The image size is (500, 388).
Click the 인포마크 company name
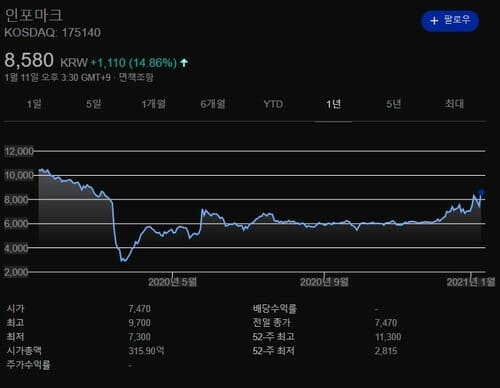point(33,15)
